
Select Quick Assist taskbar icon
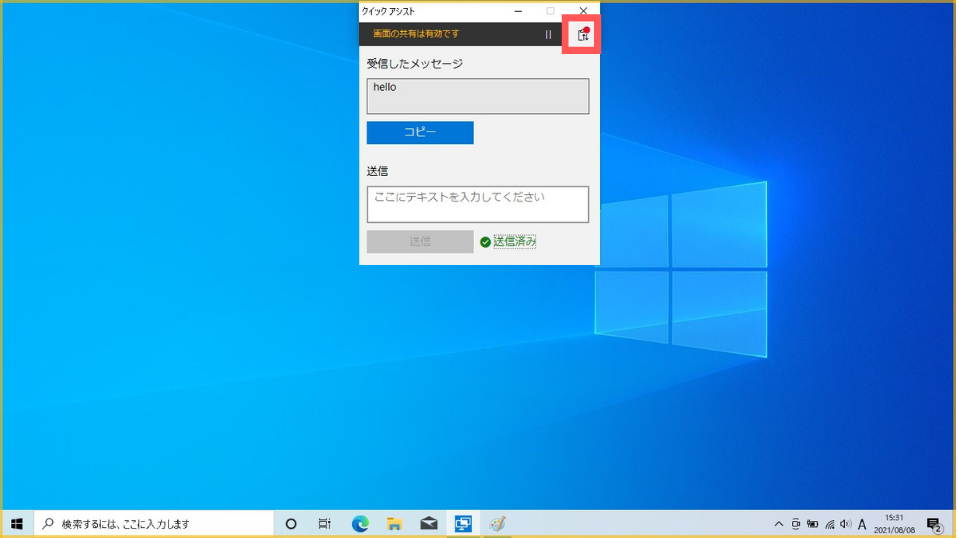point(463,524)
